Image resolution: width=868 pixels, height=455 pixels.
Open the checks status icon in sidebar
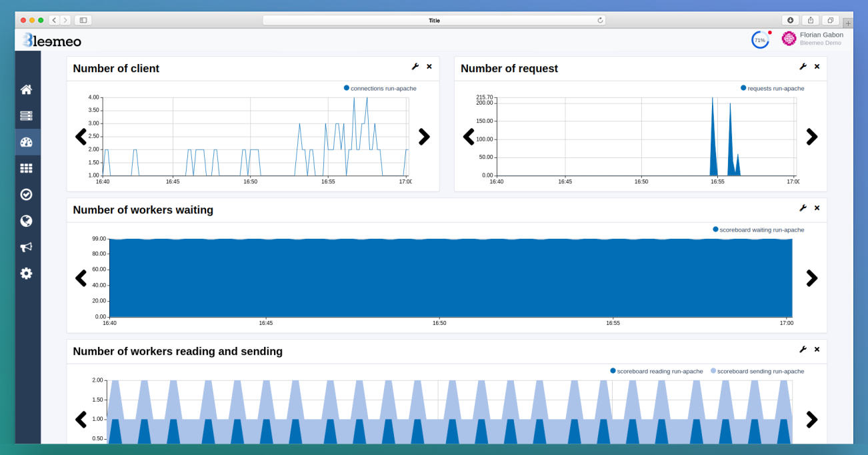(27, 194)
